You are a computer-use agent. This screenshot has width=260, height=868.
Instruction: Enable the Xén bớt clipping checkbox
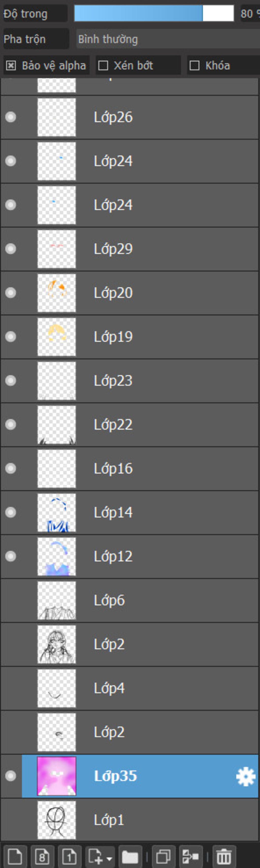103,65
